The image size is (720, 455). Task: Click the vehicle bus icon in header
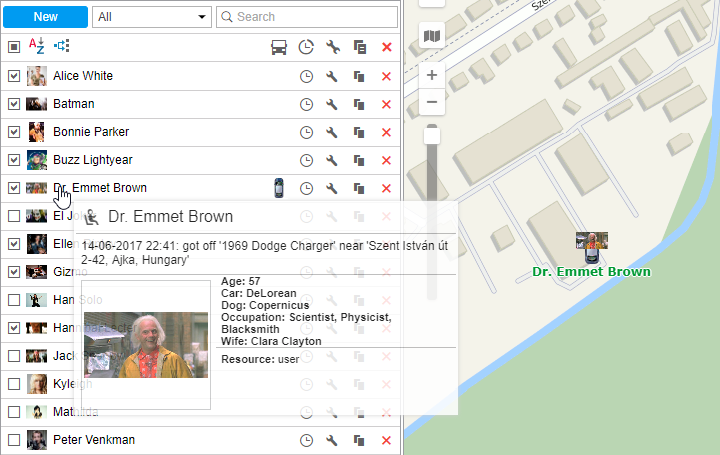tap(279, 47)
